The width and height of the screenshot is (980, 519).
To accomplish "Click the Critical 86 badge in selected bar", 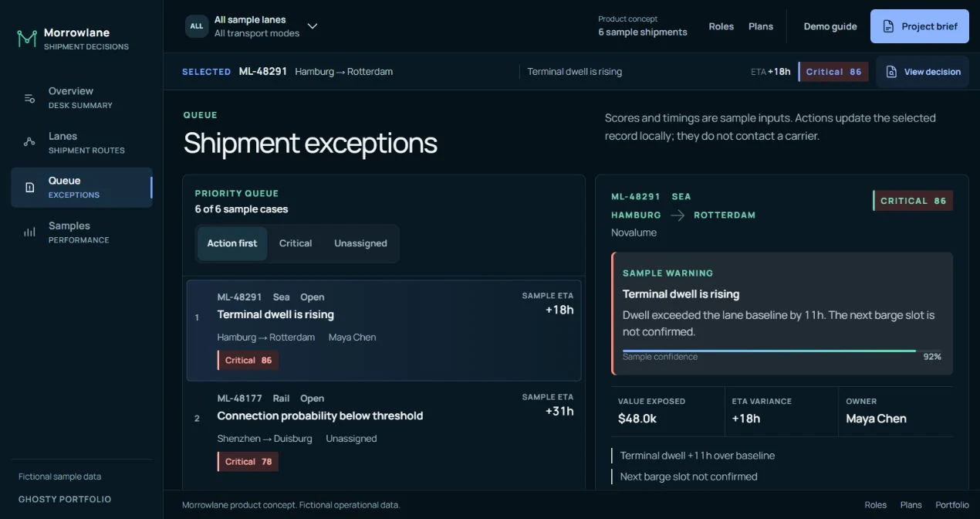I will (833, 72).
